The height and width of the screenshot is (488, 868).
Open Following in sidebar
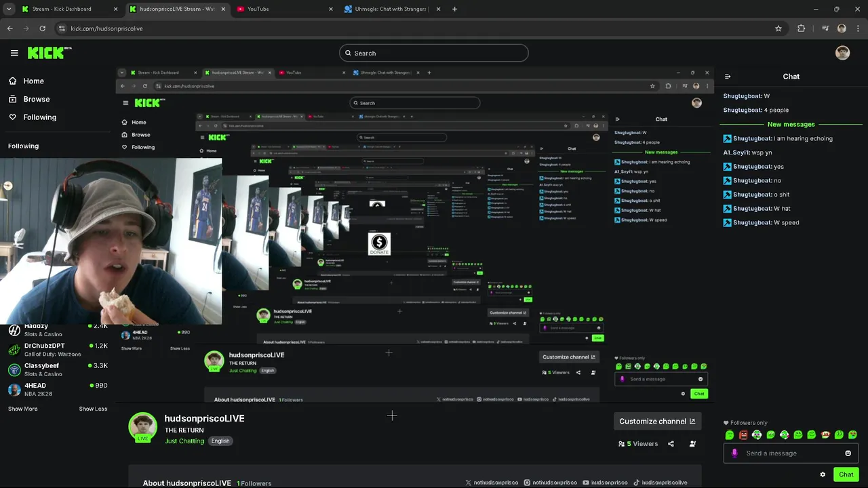pyautogui.click(x=33, y=117)
